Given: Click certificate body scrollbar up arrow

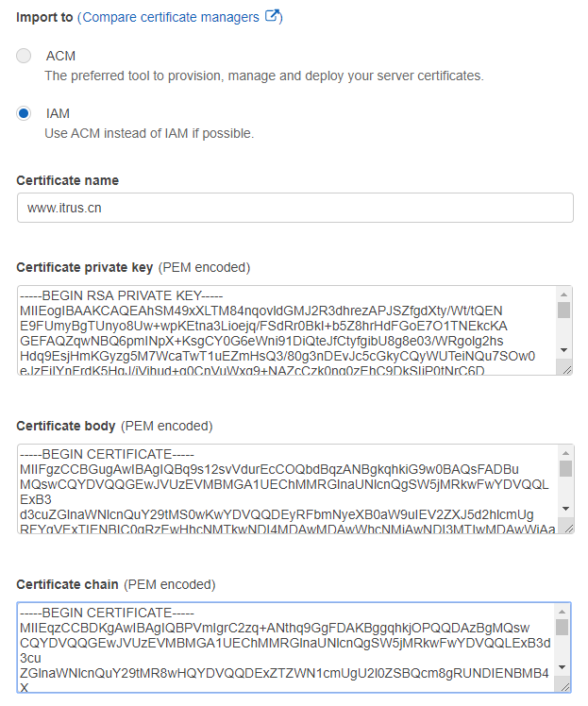Looking at the screenshot, I should (563, 452).
